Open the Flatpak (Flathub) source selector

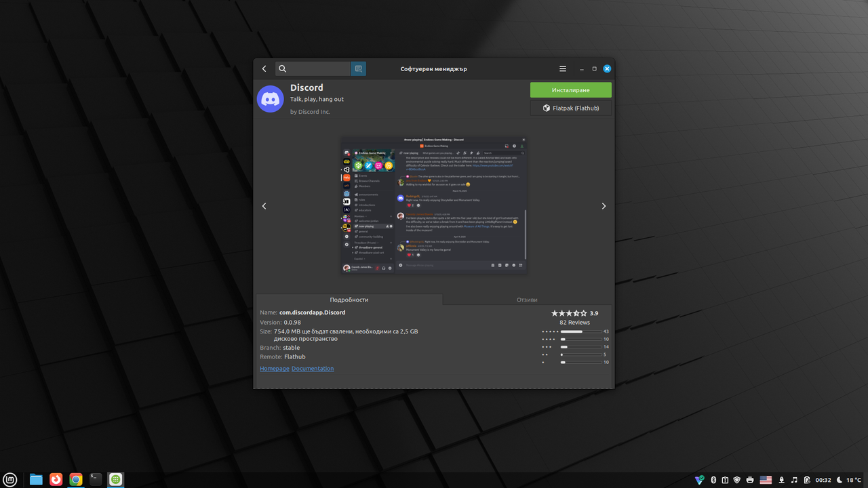(x=571, y=108)
